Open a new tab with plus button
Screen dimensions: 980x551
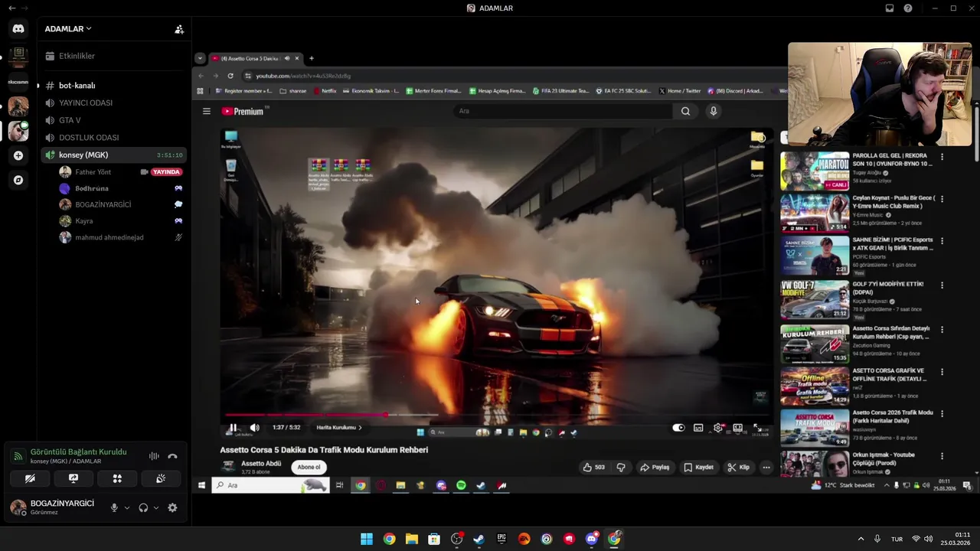click(311, 58)
